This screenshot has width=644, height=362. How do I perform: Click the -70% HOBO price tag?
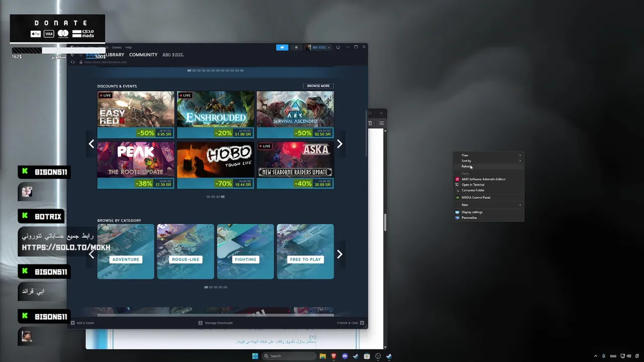tap(233, 184)
